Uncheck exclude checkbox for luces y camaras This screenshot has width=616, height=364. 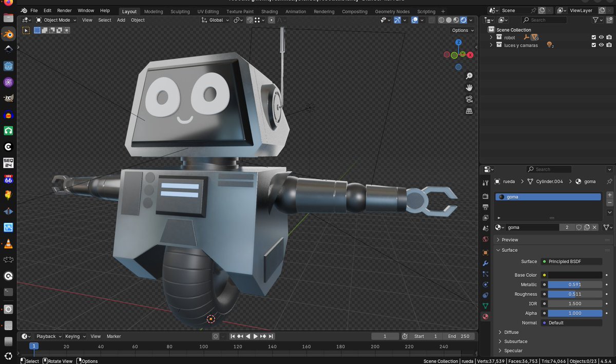[594, 45]
